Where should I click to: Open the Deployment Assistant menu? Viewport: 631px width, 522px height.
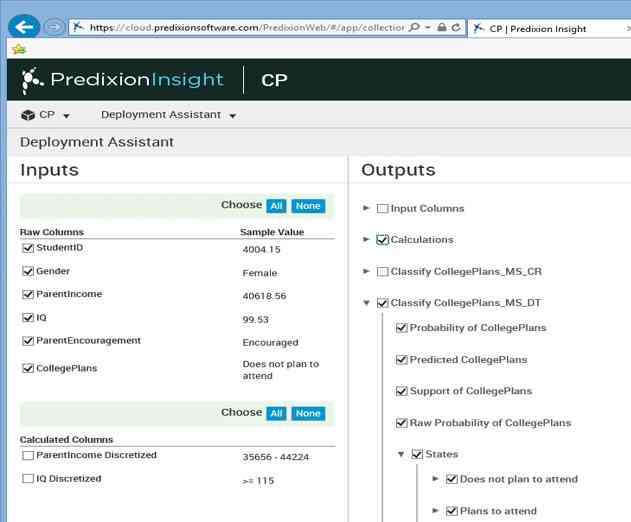point(168,115)
